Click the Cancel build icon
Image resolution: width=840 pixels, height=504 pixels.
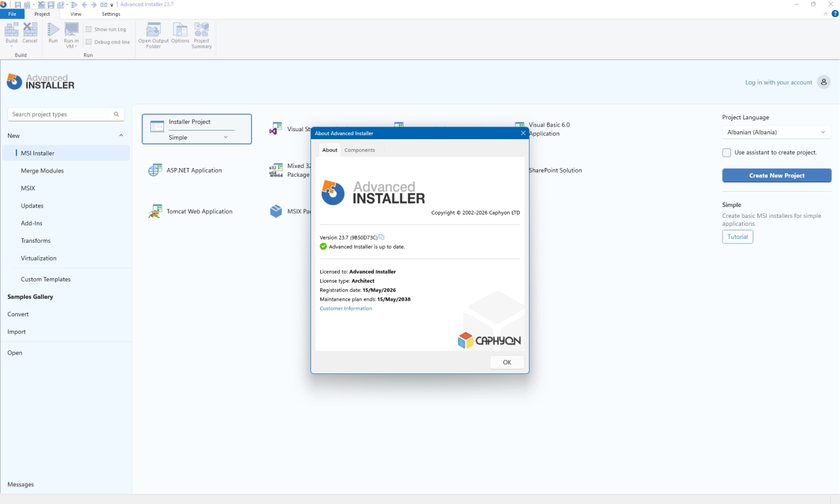click(x=30, y=29)
